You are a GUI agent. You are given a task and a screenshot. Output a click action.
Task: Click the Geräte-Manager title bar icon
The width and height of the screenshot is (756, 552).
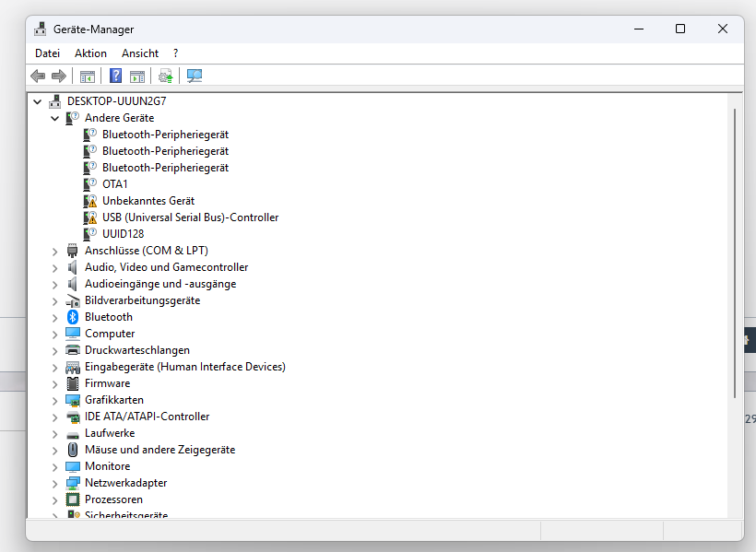click(x=41, y=29)
